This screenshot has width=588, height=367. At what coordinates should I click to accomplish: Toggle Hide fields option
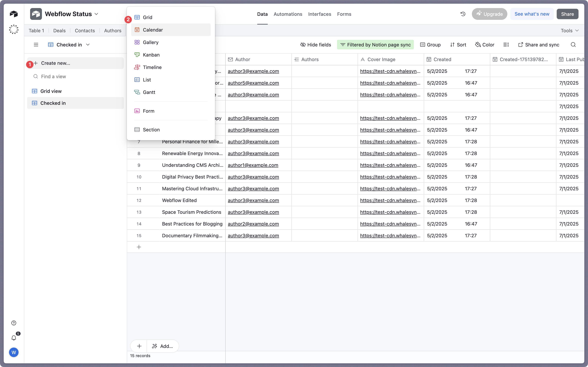click(x=316, y=45)
